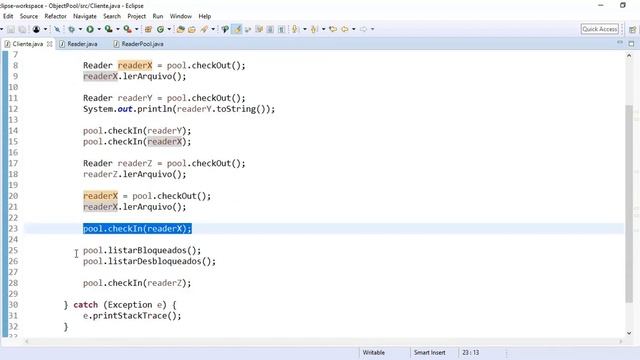Navigate Back with the yellow arrow
The height and width of the screenshot is (360, 640).
(345, 29)
